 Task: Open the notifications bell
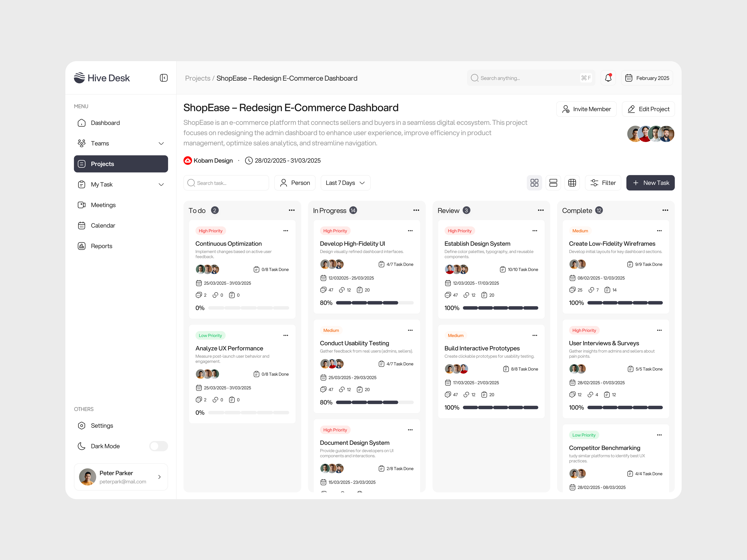coord(608,78)
